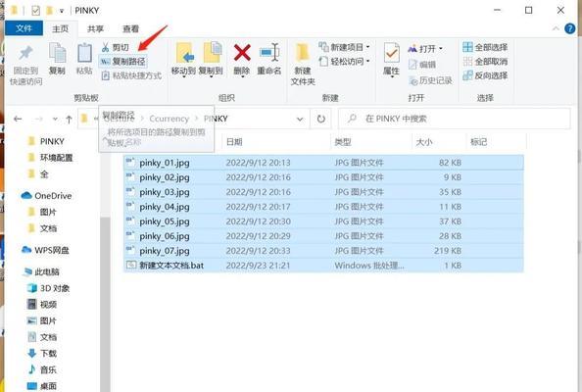Sort by the Type (类型) column header

(371, 142)
